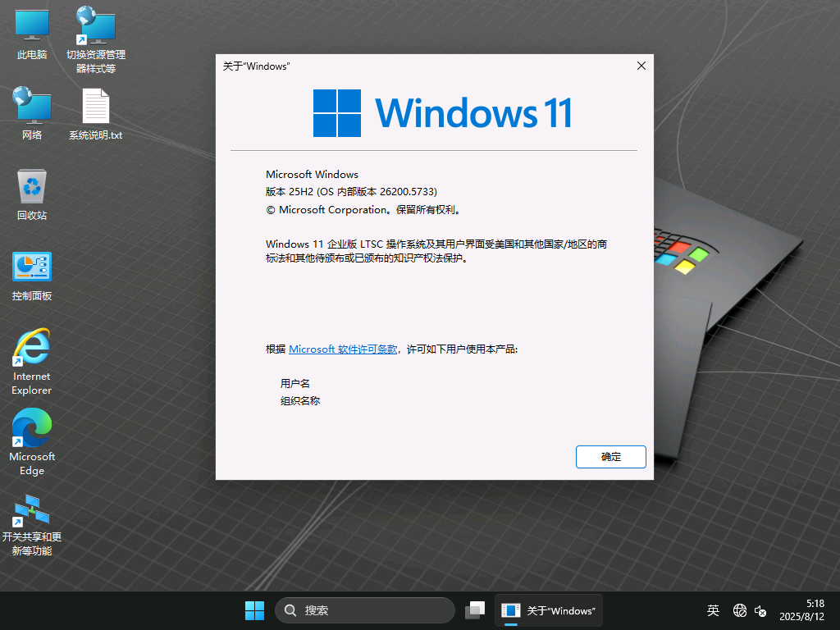The image size is (840, 630).
Task: Click the 用户名 text
Action: (295, 384)
